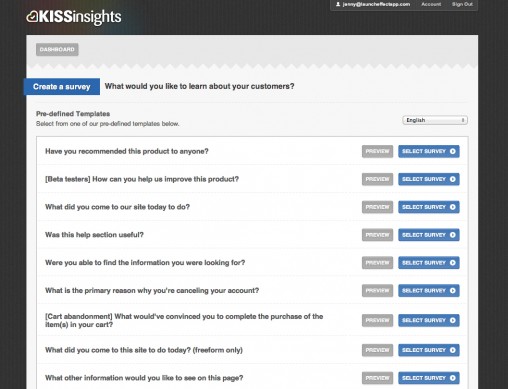Viewport: 508px width, 389px height.
Task: Select the Beta testers survey
Action: pos(429,179)
